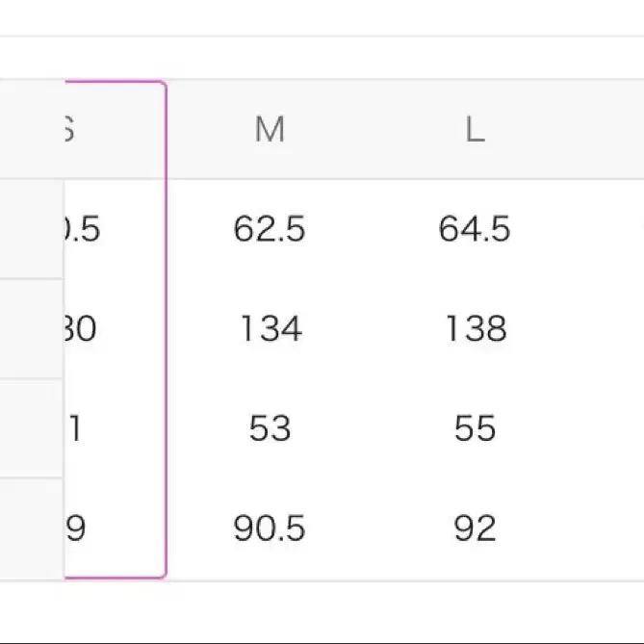Click the 92 value in L column

475,528
